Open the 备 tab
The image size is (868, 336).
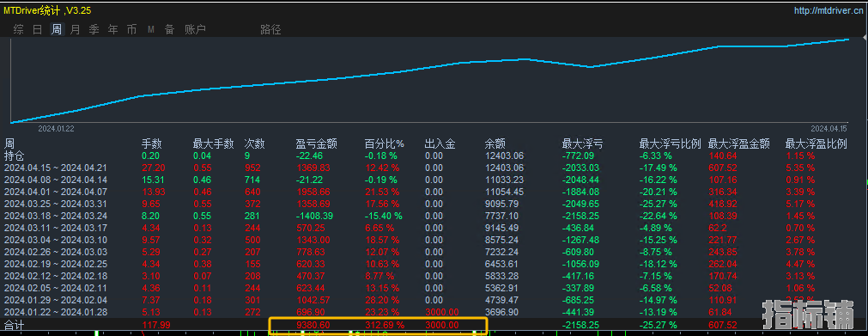tap(169, 30)
